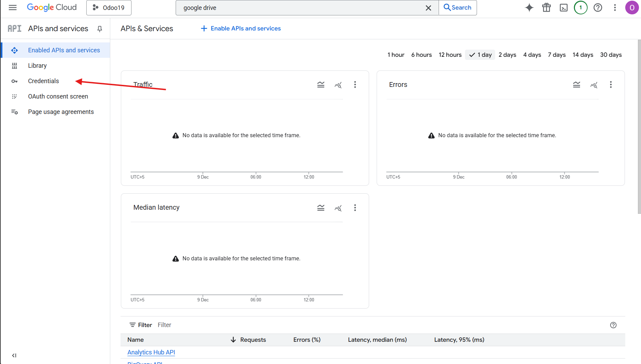Open more options for Errors chart
The height and width of the screenshot is (364, 641).
[x=611, y=85]
